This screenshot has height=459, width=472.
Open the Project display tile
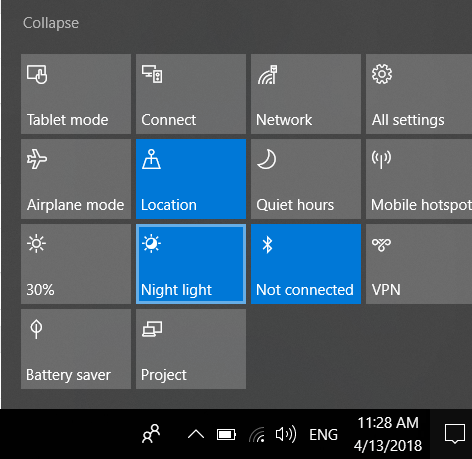coord(191,349)
